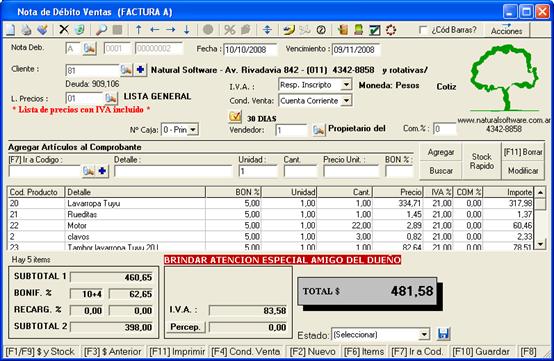Viewport: 554px width, 361px height.
Task: Click the Percep. button
Action: coord(185,327)
